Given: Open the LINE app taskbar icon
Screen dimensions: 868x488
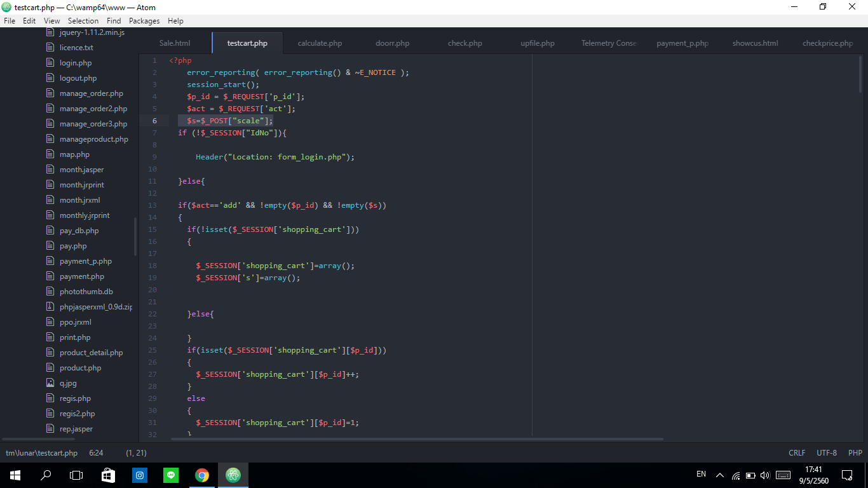Looking at the screenshot, I should 171,475.
